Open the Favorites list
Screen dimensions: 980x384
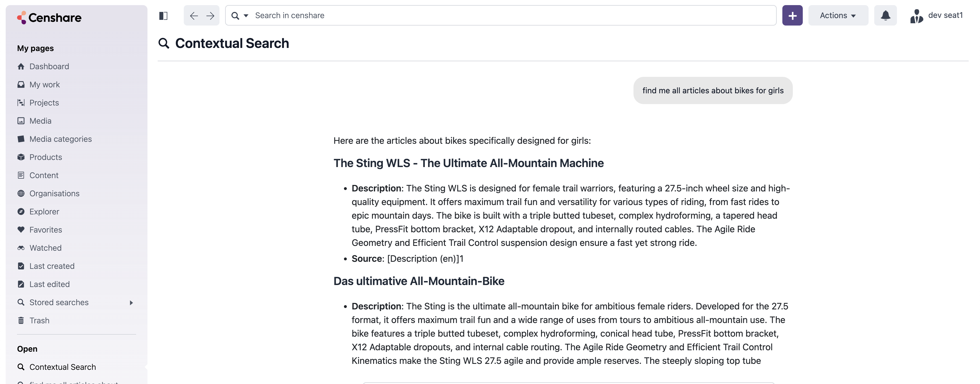(46, 230)
